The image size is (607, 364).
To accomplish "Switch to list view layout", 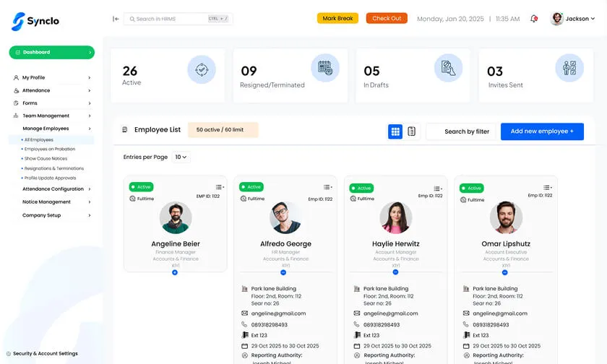I will tap(412, 131).
